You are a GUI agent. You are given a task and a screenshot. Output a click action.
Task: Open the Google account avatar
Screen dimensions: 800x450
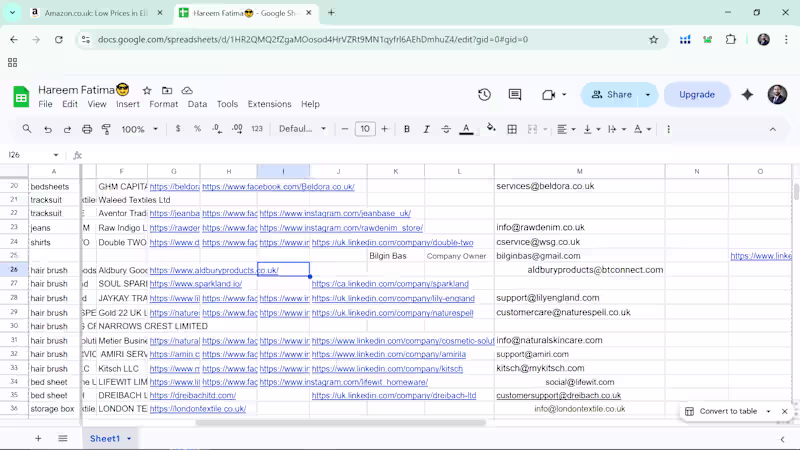click(x=777, y=94)
